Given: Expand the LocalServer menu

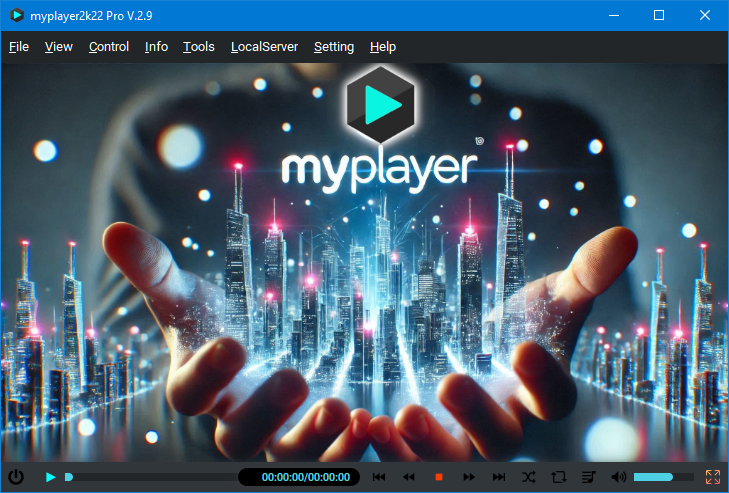Looking at the screenshot, I should (x=264, y=47).
